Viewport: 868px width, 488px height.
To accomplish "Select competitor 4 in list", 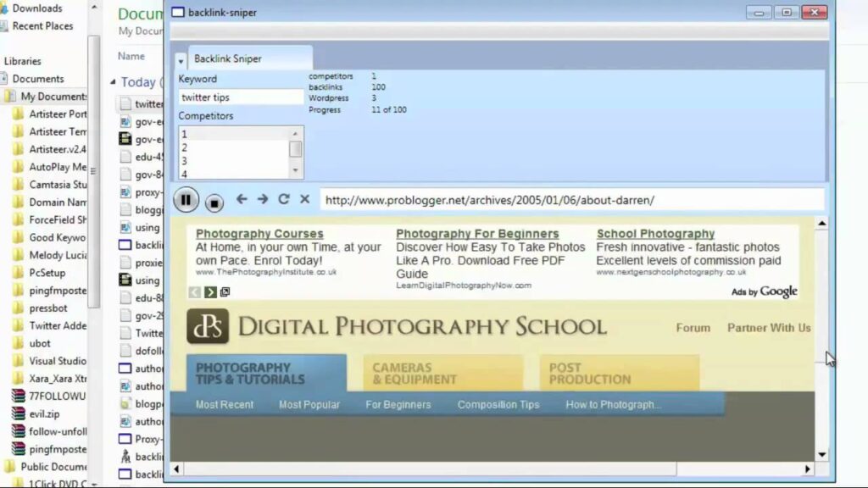I will pos(234,174).
